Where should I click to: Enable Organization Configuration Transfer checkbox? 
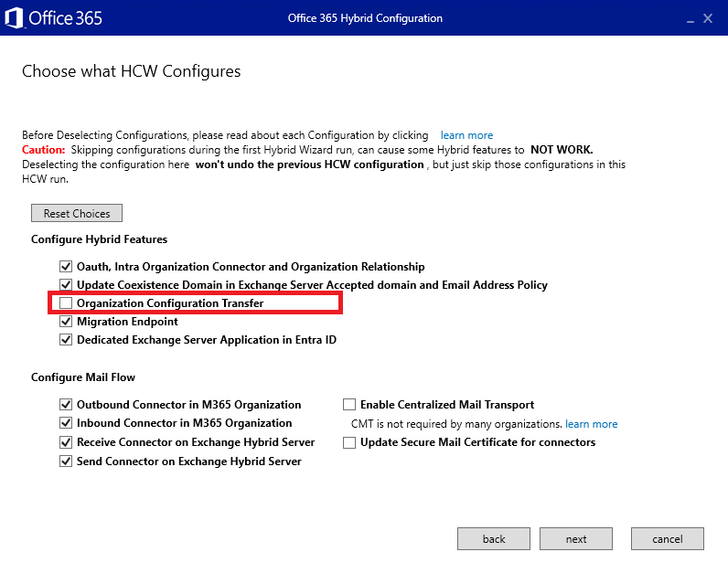pyautogui.click(x=66, y=303)
